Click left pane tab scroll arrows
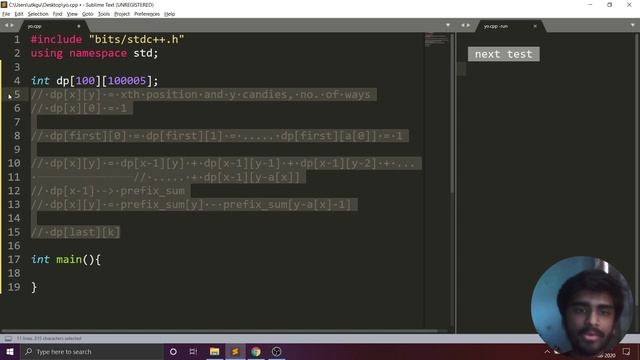 pyautogui.click(x=9, y=25)
